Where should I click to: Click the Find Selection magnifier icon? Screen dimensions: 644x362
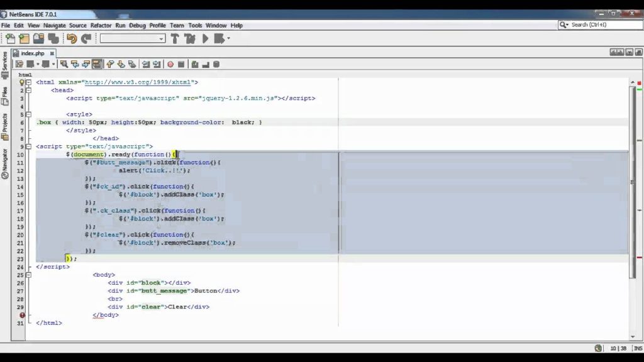click(64, 64)
